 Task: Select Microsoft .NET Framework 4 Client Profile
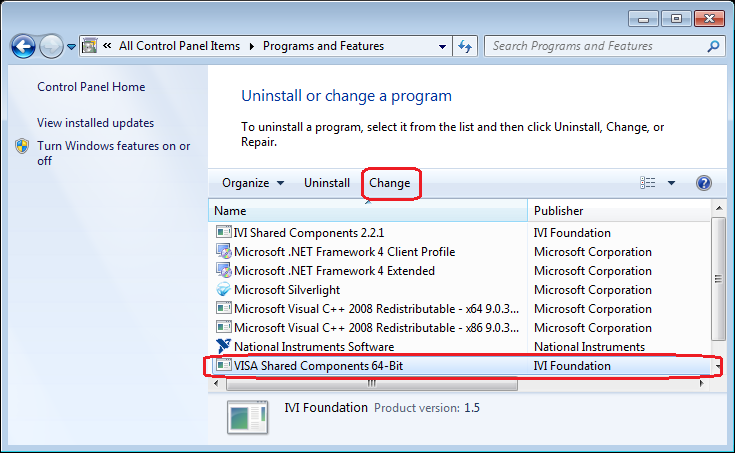click(345, 252)
